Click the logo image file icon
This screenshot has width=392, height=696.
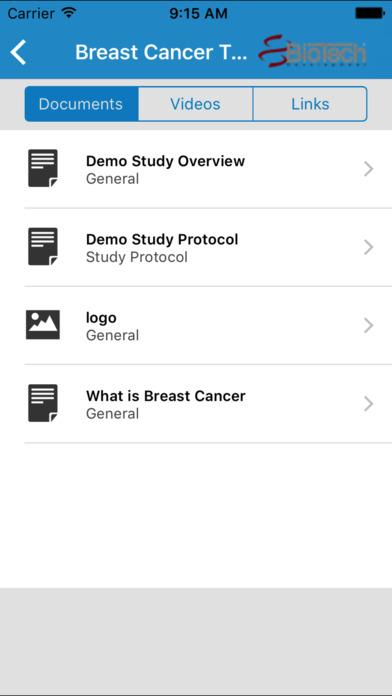43,325
